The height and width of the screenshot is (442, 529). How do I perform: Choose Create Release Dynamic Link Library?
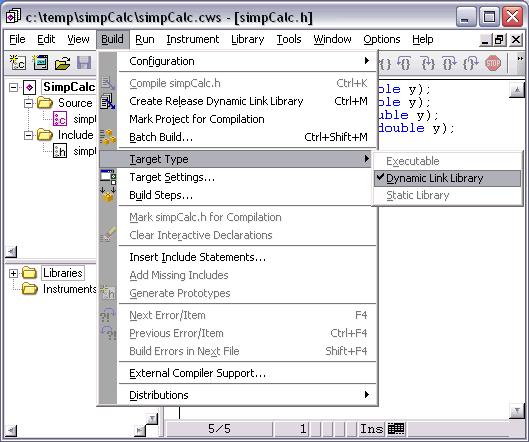(x=248, y=101)
